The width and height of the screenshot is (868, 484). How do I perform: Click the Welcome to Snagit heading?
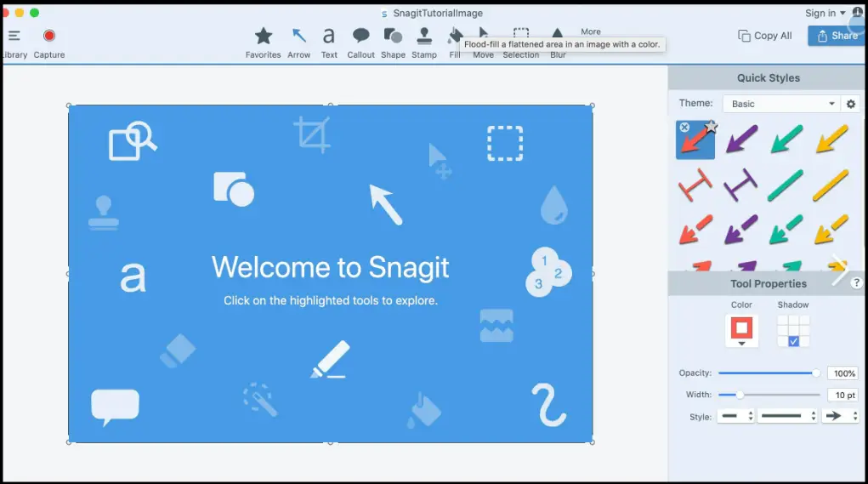pyautogui.click(x=331, y=267)
